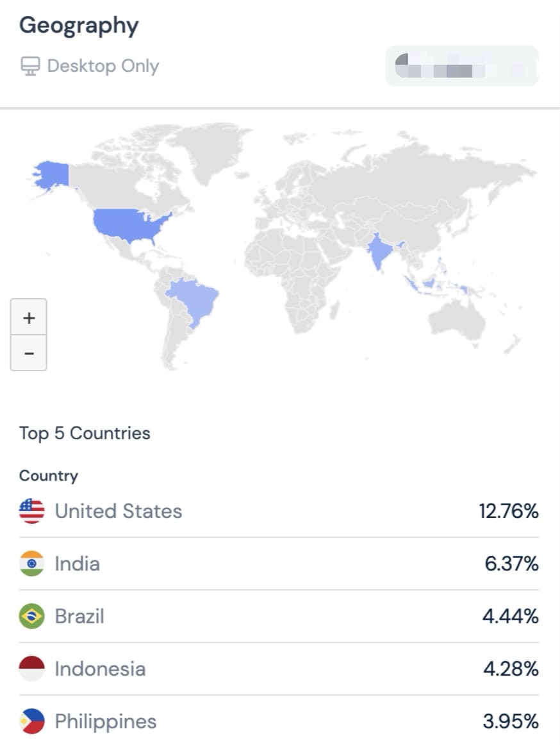Image resolution: width=560 pixels, height=745 pixels.
Task: Open the India country row
Action: tap(279, 564)
